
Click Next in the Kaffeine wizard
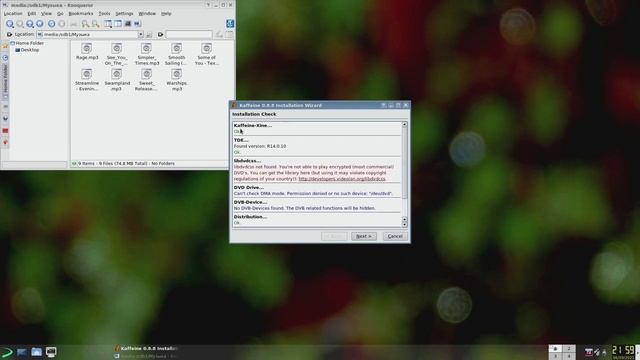click(364, 236)
